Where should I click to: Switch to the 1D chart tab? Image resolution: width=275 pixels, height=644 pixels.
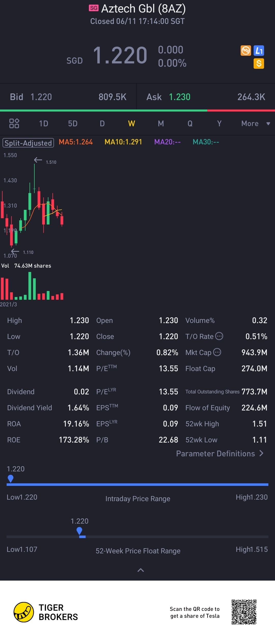44,124
